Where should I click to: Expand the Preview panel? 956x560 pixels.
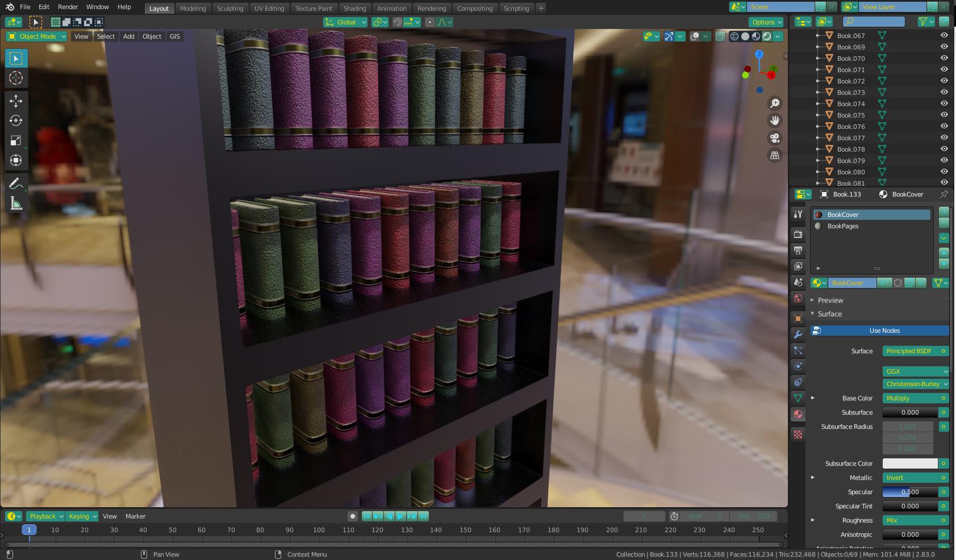830,300
